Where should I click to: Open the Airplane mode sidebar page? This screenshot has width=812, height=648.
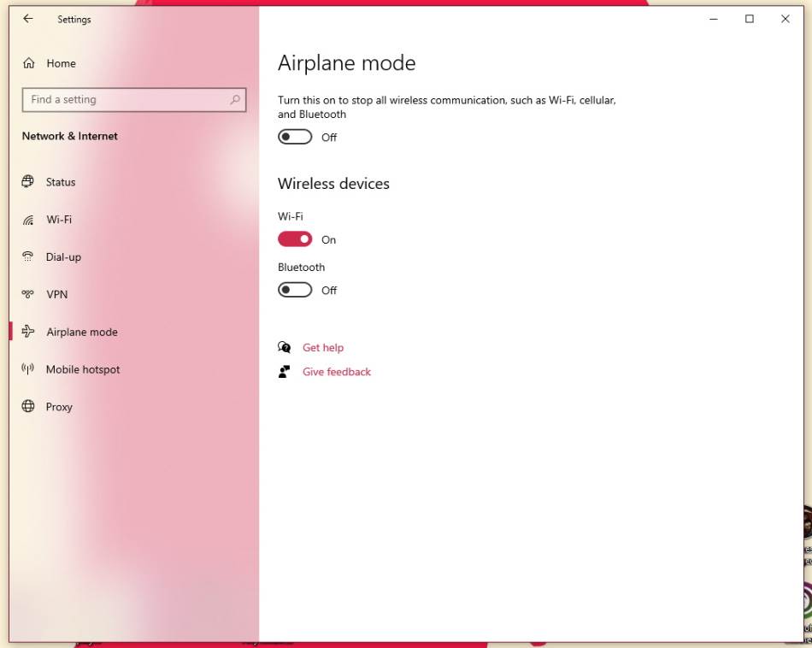click(x=82, y=333)
